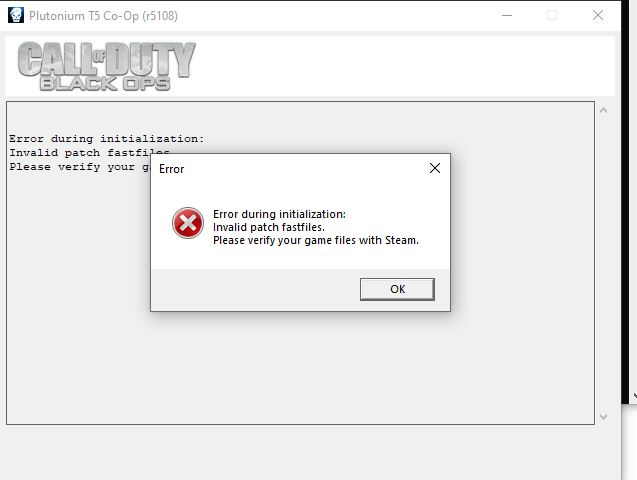The height and width of the screenshot is (480, 637).
Task: Click the scrollbar track beside the console
Action: pyautogui.click(x=604, y=263)
